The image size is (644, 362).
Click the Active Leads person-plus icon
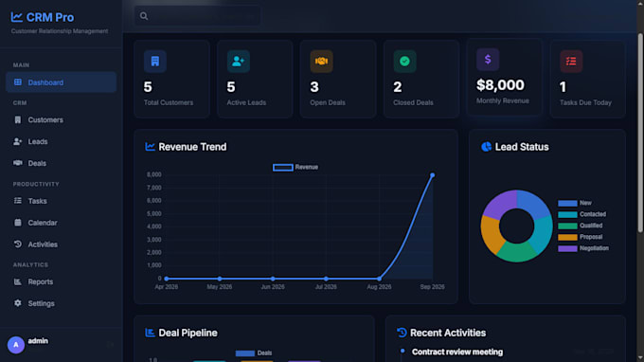239,62
